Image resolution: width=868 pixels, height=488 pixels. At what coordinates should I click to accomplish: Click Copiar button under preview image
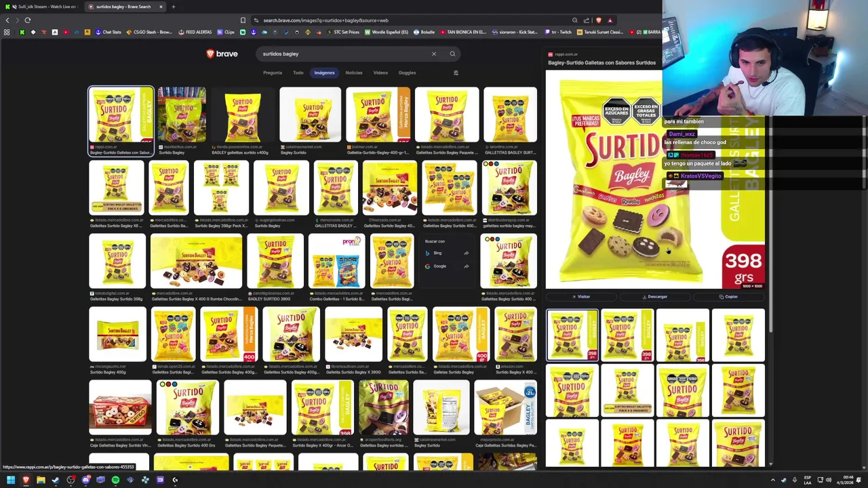tap(728, 296)
